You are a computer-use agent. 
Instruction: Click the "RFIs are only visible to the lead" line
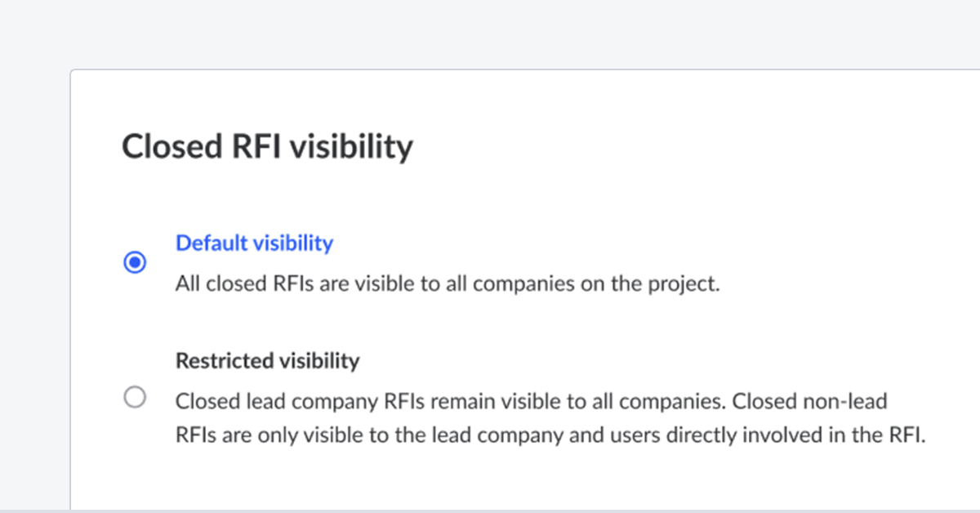(551, 435)
